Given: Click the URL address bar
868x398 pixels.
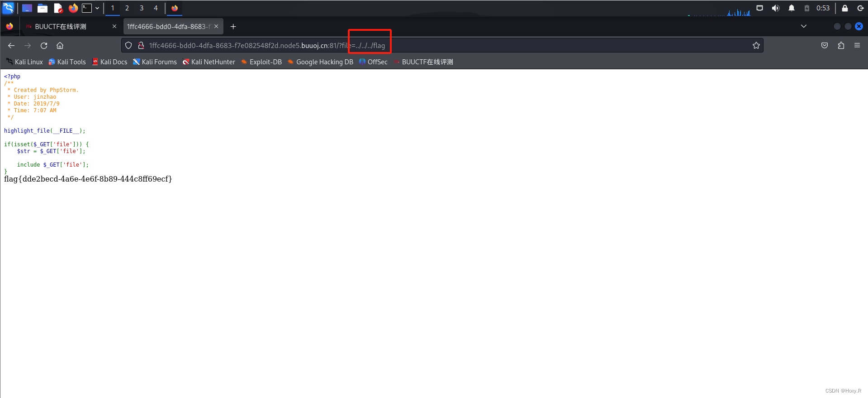Looking at the screenshot, I should click(442, 45).
